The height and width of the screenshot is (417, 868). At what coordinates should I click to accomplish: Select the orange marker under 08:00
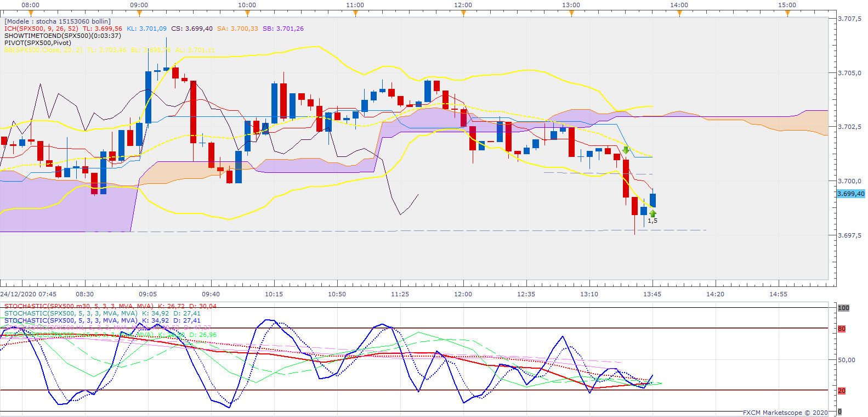click(31, 14)
